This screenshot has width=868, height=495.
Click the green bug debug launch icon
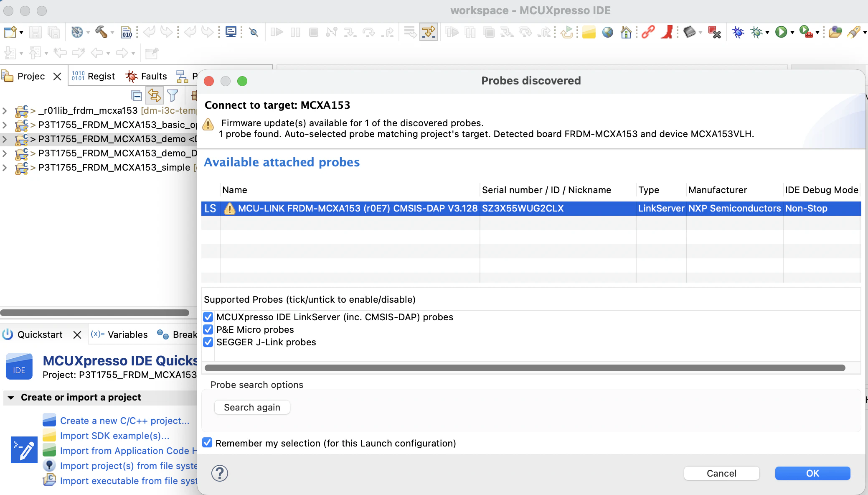coord(756,32)
